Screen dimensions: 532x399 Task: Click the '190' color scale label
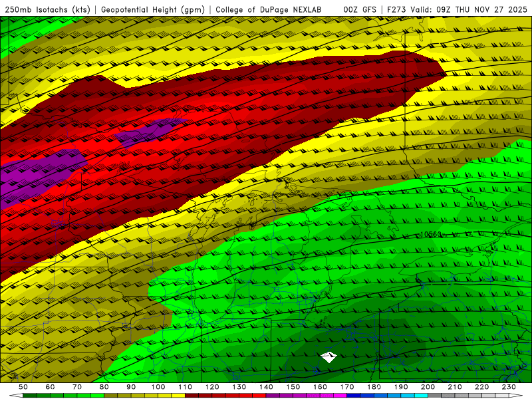[x=401, y=387]
